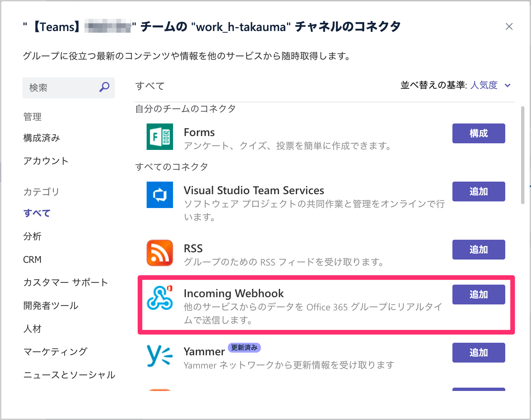
Task: Click the 自分のチームのコネクタ heading
Action: (185, 109)
